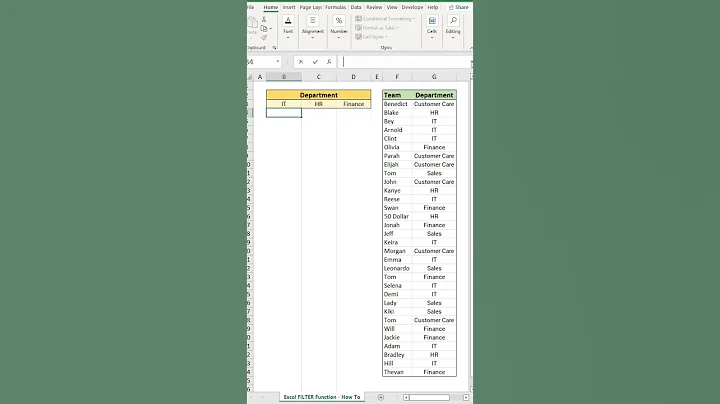Expand the Name Box dropdown arrow
The width and height of the screenshot is (720, 404).
coord(278,62)
